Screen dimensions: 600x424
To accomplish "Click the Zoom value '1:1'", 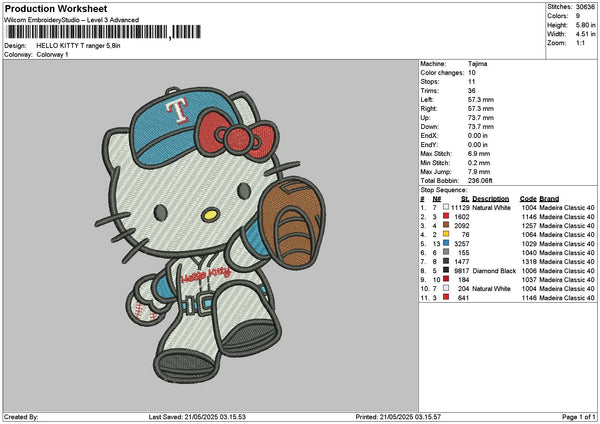I will coord(580,43).
